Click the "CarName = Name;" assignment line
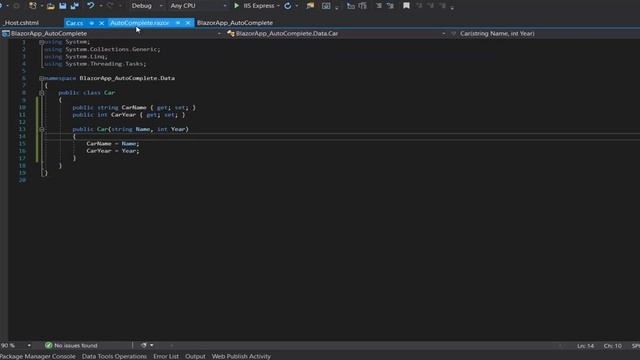 coord(113,144)
